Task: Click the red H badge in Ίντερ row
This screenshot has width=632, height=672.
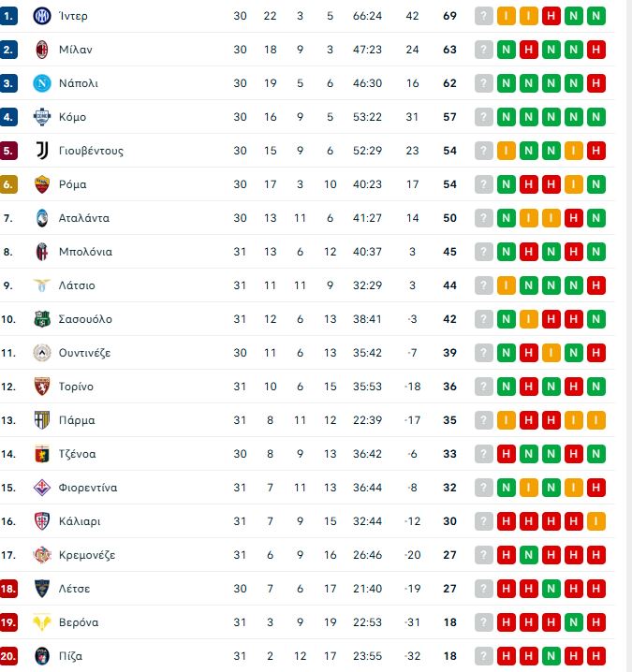Action: (551, 16)
